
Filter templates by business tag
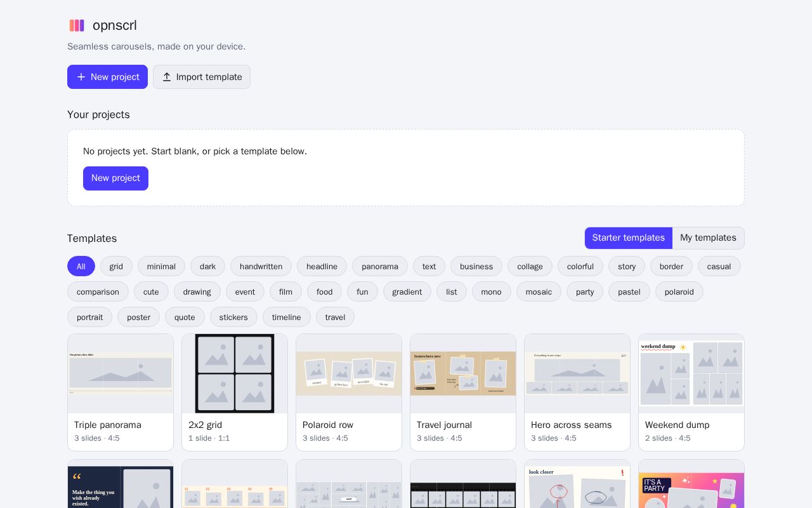pos(476,266)
